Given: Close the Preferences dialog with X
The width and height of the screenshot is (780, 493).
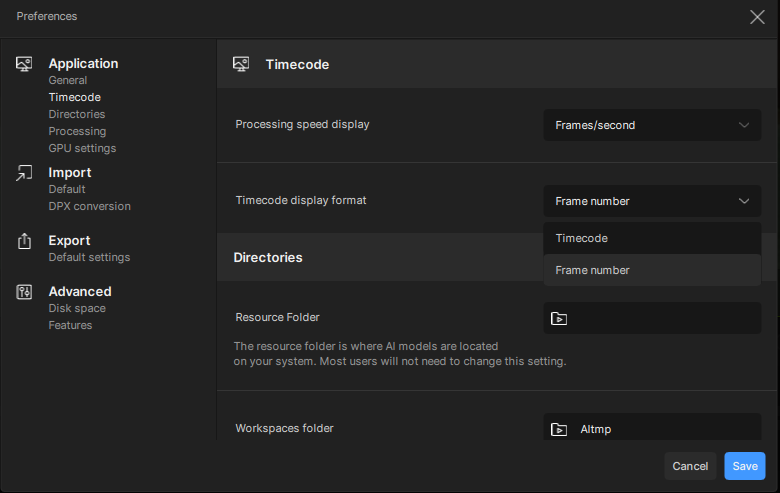Looking at the screenshot, I should pos(757,16).
